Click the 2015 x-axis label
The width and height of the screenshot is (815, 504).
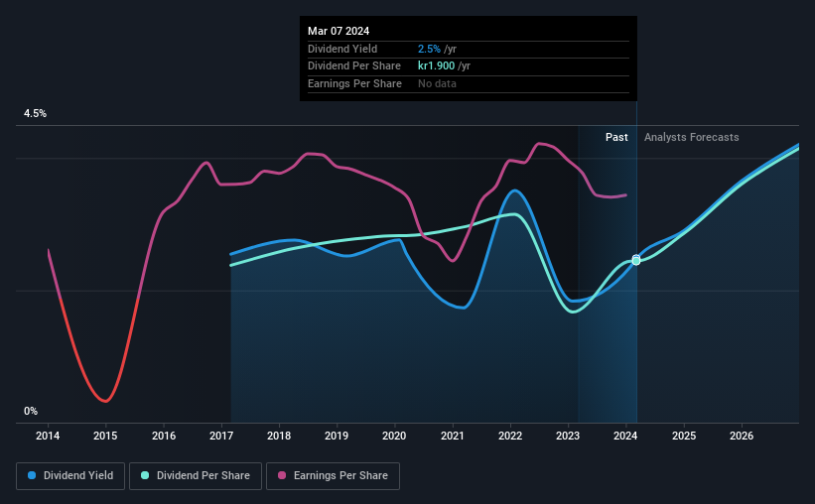pos(105,436)
